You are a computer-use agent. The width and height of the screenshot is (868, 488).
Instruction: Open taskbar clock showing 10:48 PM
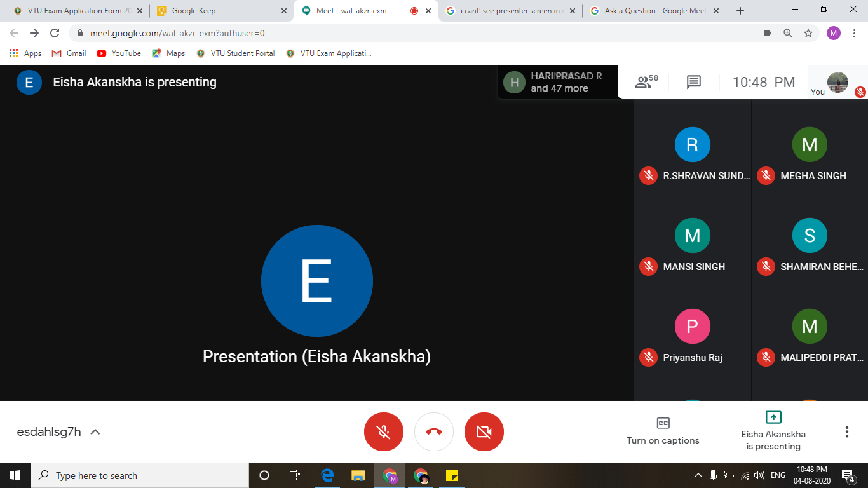(x=811, y=475)
